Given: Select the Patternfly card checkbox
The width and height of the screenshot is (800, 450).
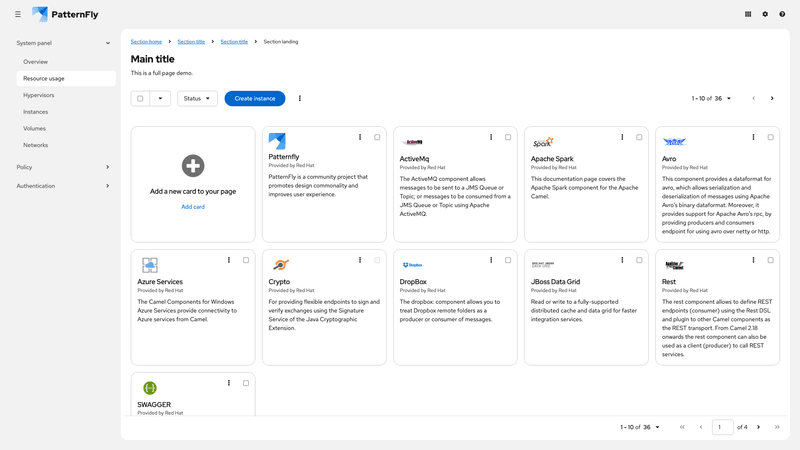Looking at the screenshot, I should 377,137.
